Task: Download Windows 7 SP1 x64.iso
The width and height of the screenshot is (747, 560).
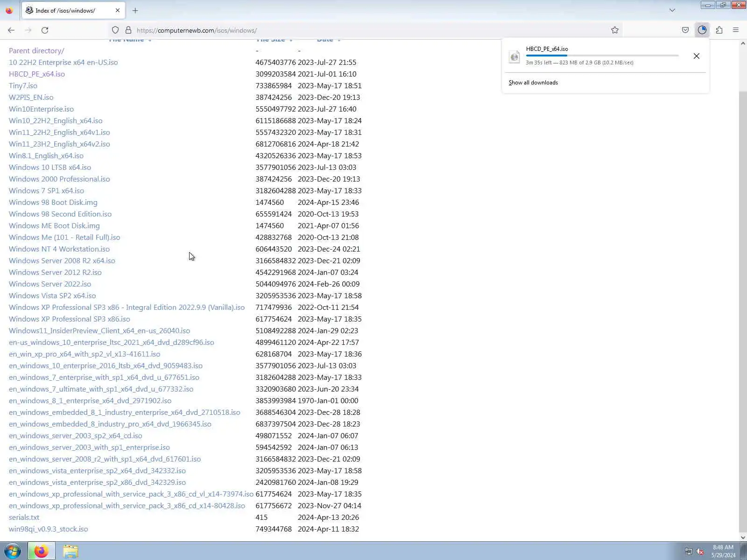Action: coord(46,190)
